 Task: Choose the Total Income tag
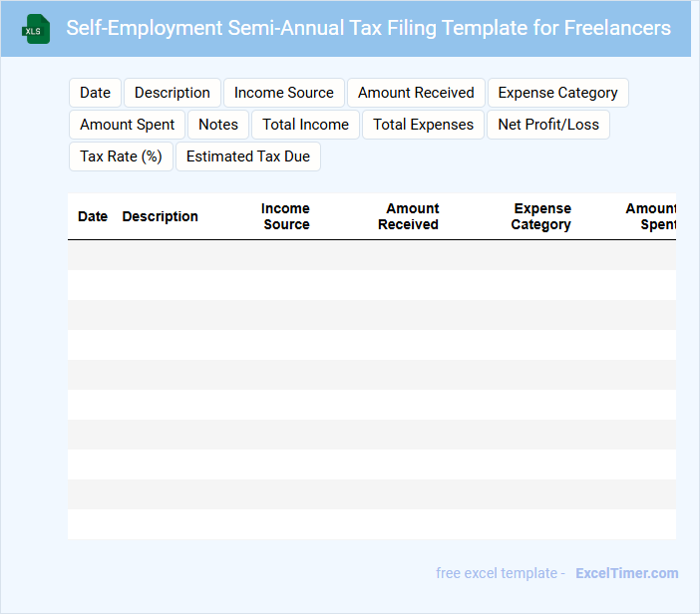(306, 125)
